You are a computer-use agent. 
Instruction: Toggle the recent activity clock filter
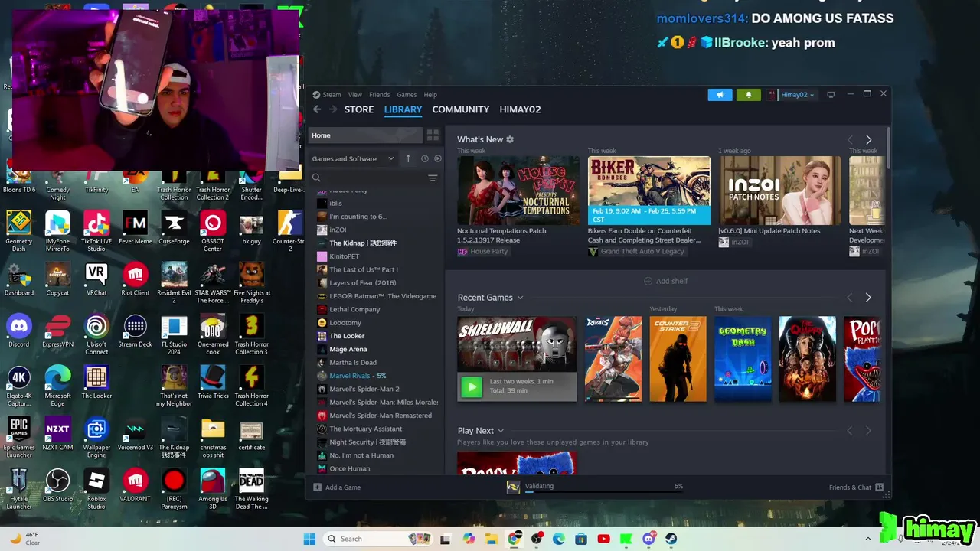click(424, 158)
